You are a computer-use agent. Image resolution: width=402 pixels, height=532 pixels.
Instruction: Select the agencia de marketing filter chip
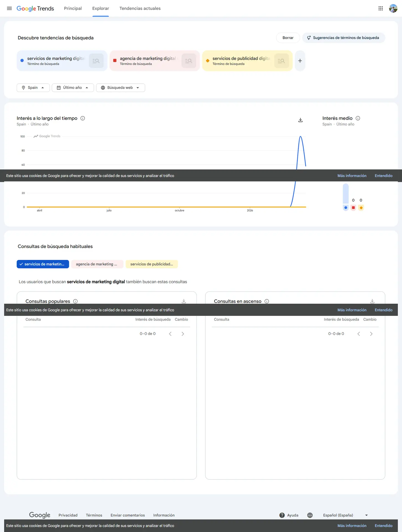tap(97, 264)
